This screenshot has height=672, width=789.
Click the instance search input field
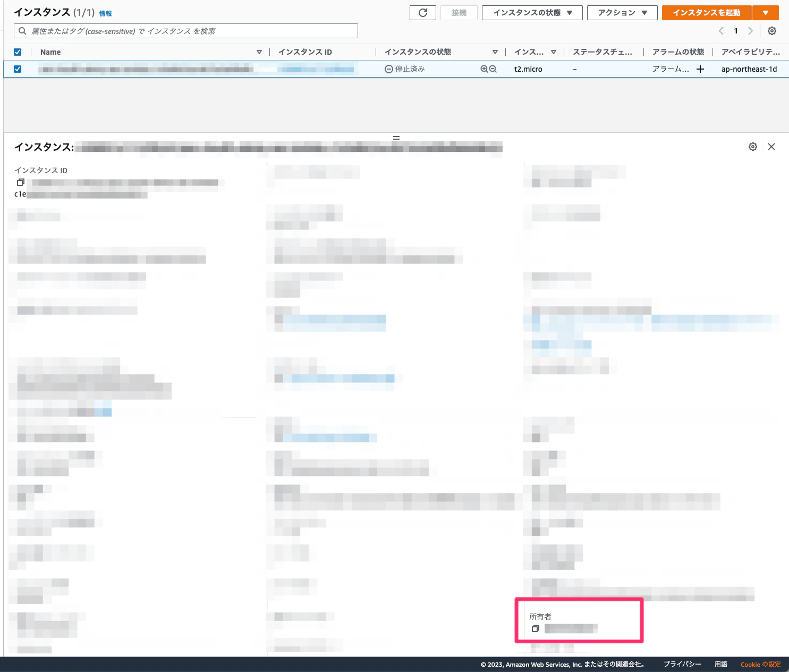click(x=185, y=30)
